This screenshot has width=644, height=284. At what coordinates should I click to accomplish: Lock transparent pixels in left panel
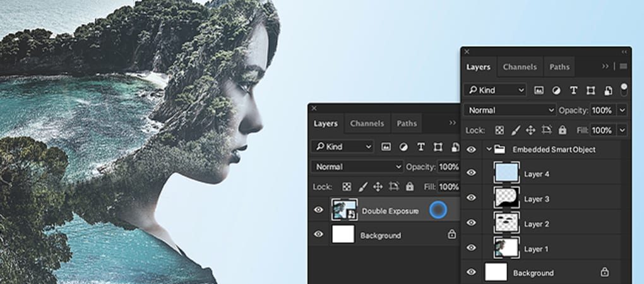347,187
